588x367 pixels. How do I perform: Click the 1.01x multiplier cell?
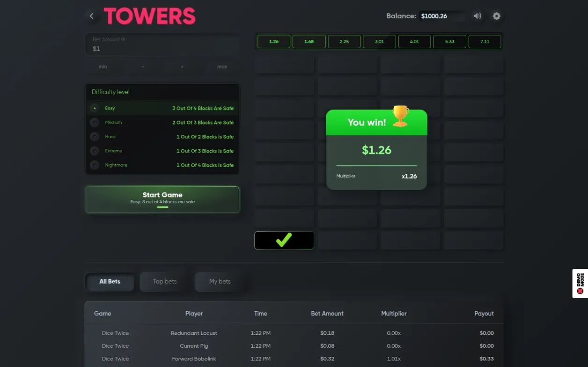point(394,359)
